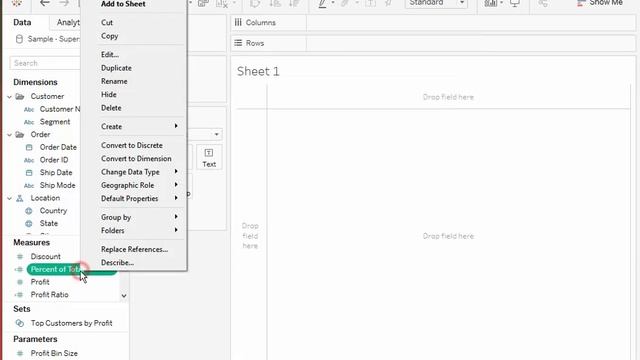
Task: Open the Create submenu
Action: pyautogui.click(x=139, y=127)
